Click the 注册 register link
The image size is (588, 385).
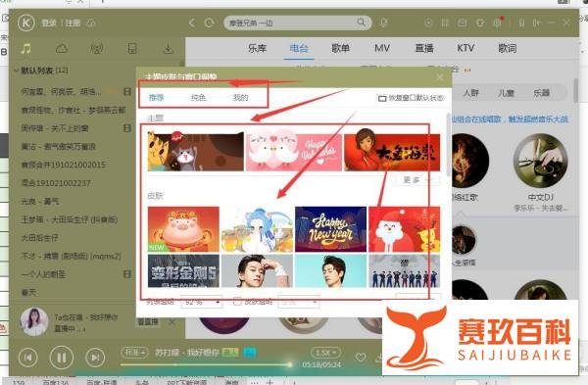(73, 23)
